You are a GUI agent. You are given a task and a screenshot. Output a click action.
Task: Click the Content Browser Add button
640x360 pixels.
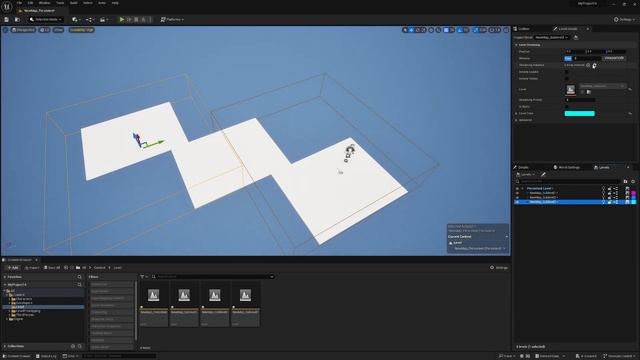click(x=13, y=268)
